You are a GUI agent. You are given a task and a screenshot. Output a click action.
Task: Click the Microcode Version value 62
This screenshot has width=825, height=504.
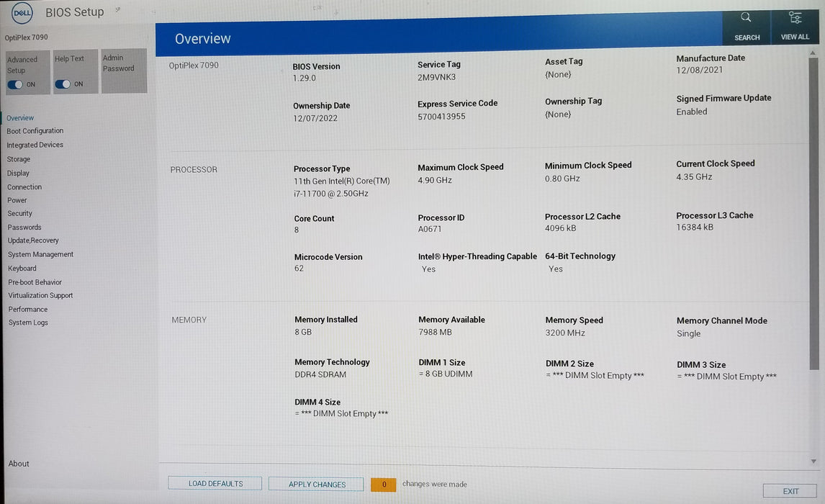pyautogui.click(x=299, y=269)
